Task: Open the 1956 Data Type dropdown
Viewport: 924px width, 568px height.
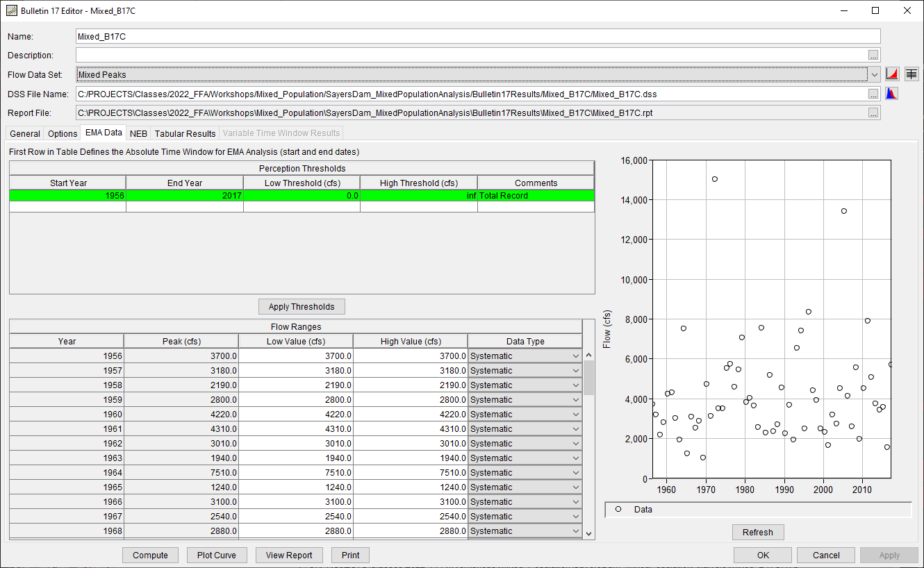Action: tap(575, 356)
